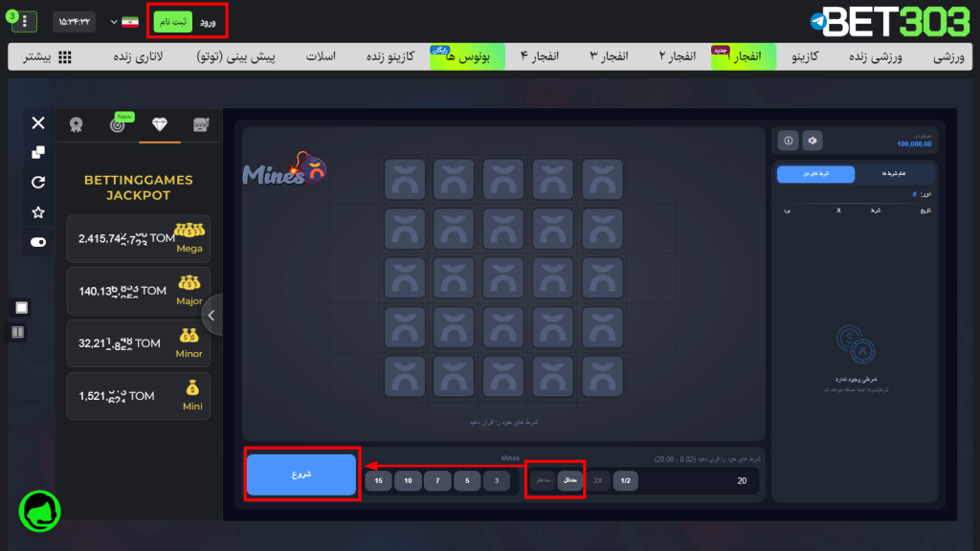Halve the bet with 1/2 button

[627, 481]
